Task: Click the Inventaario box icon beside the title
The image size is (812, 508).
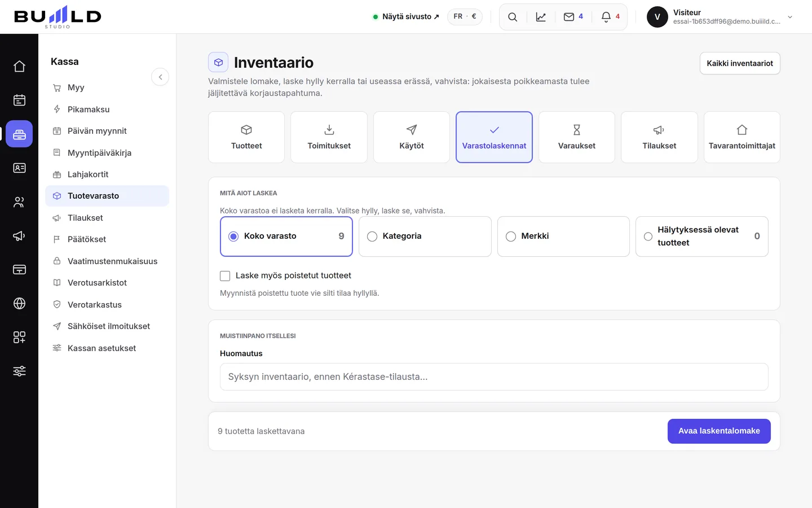Action: coord(218,62)
